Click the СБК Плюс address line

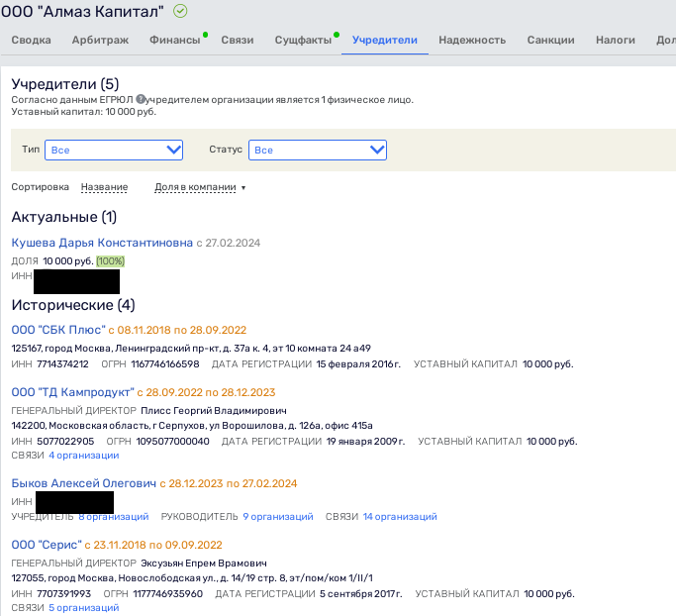(x=191, y=349)
